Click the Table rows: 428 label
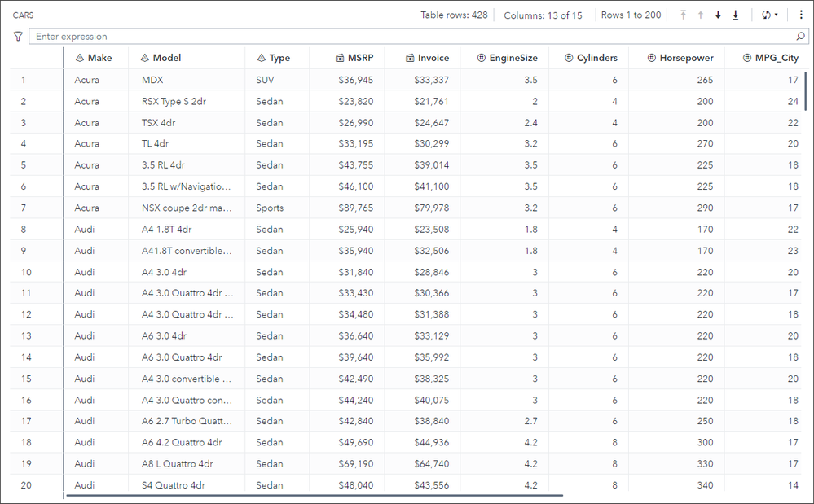814x504 pixels. click(454, 15)
